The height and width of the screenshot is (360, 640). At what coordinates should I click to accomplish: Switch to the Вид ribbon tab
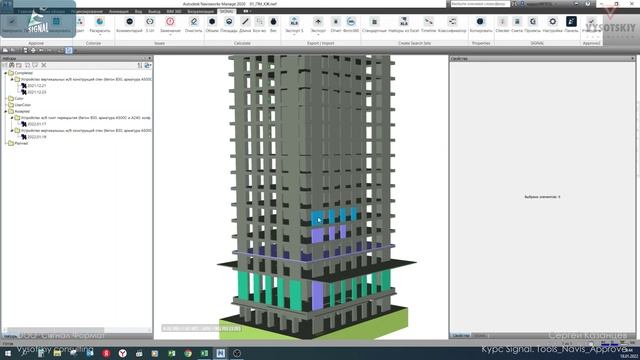point(138,11)
